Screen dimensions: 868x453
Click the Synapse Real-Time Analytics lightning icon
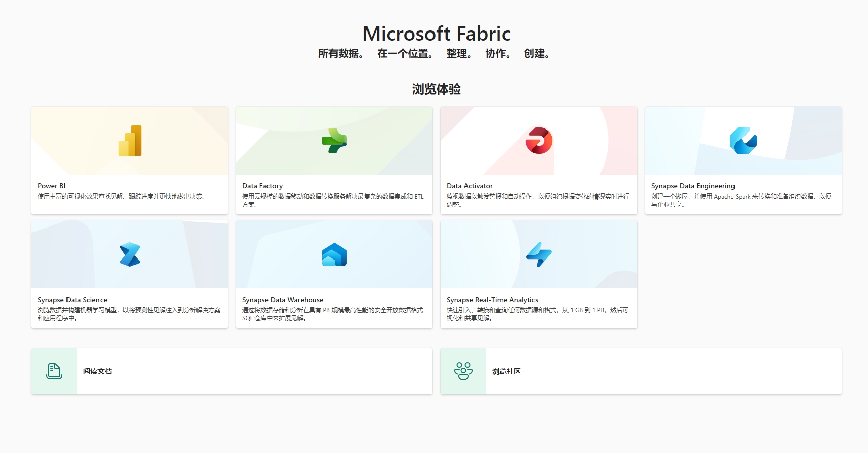[x=539, y=254]
